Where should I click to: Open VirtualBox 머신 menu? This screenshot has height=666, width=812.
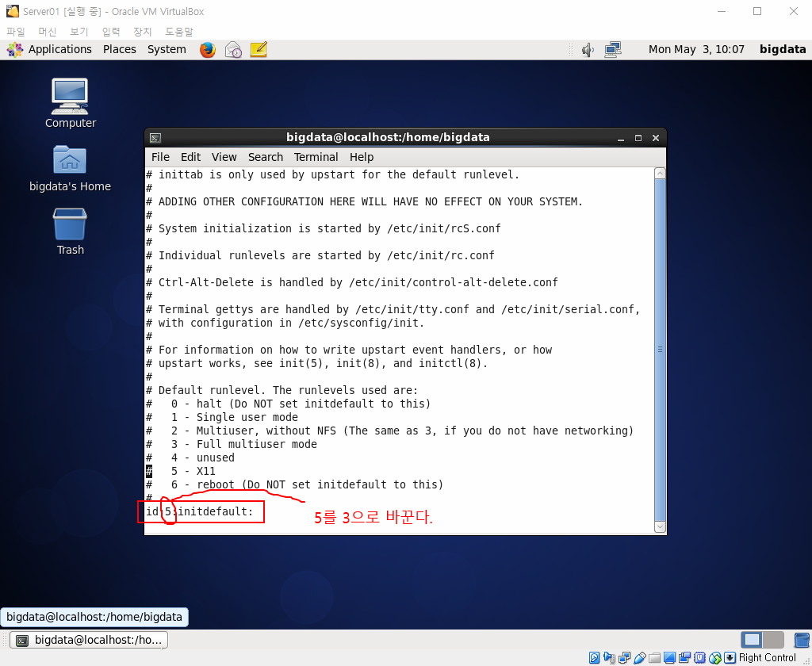coord(48,32)
